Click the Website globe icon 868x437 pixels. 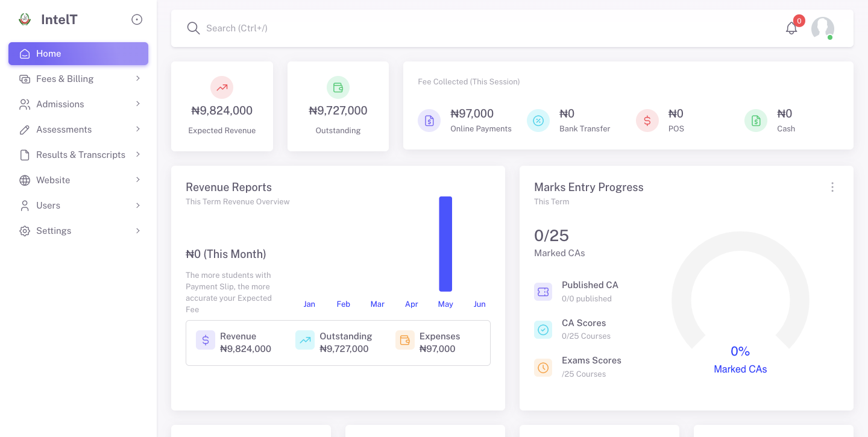click(x=25, y=180)
